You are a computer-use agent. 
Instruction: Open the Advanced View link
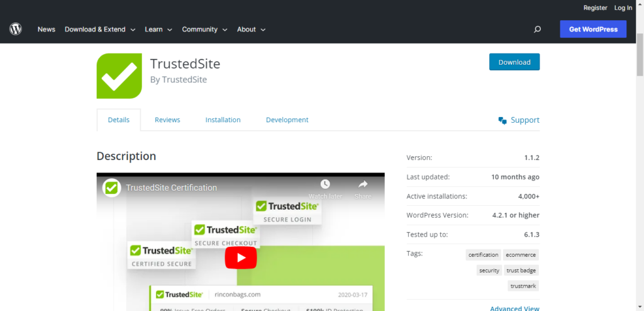514,308
